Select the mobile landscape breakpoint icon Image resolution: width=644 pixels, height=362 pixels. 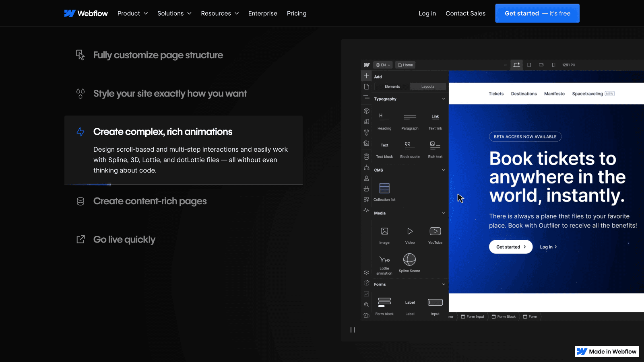tap(541, 65)
